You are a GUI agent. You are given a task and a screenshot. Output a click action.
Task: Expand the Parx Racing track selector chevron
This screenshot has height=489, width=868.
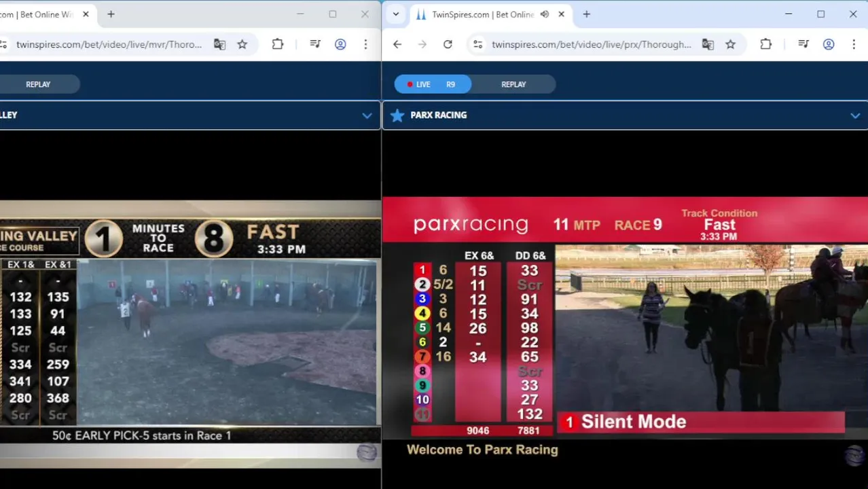855,115
